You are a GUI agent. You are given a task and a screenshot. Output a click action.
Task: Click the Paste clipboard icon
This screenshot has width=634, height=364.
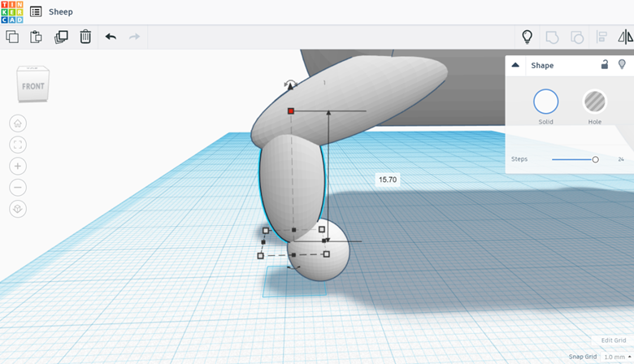pyautogui.click(x=36, y=37)
